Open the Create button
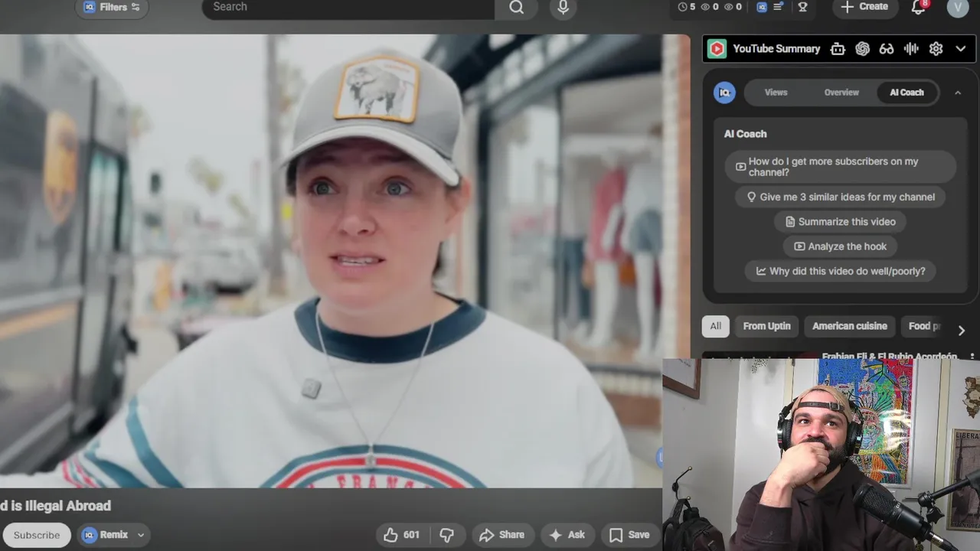This screenshot has width=980, height=551. [864, 7]
